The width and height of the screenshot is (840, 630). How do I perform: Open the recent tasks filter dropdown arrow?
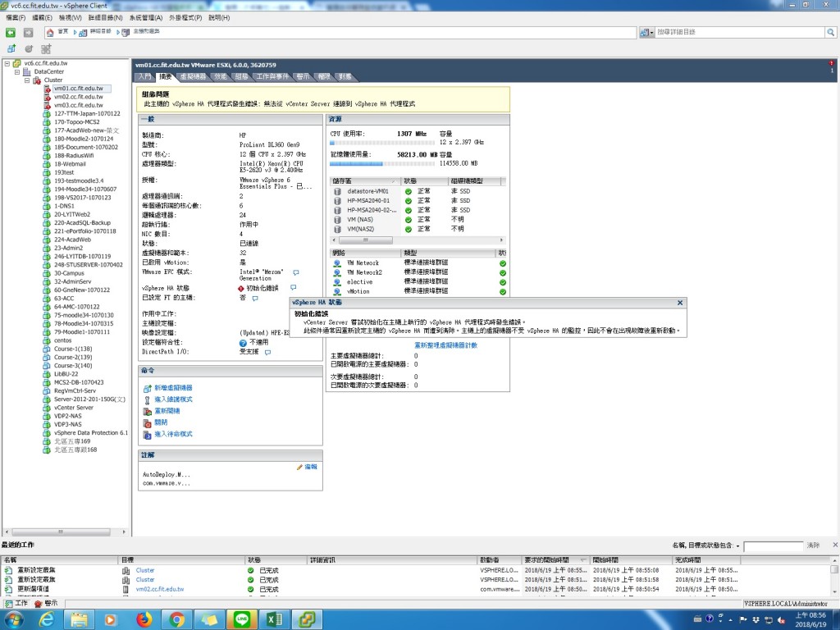click(x=737, y=546)
